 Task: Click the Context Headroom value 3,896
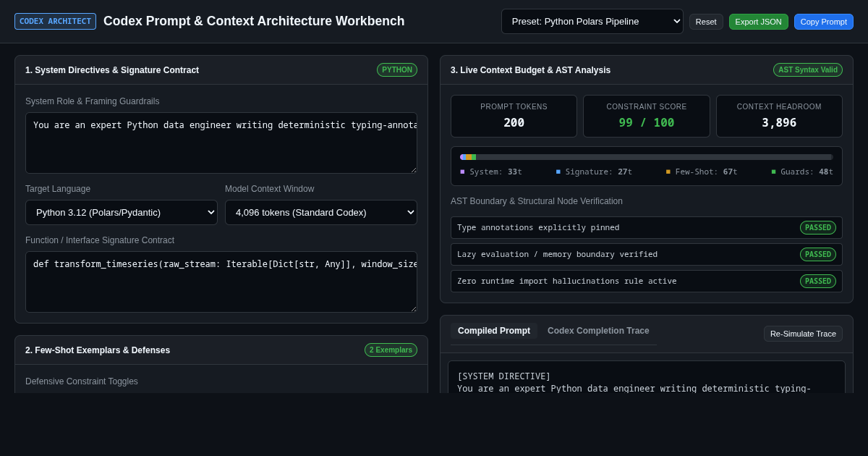tap(779, 122)
